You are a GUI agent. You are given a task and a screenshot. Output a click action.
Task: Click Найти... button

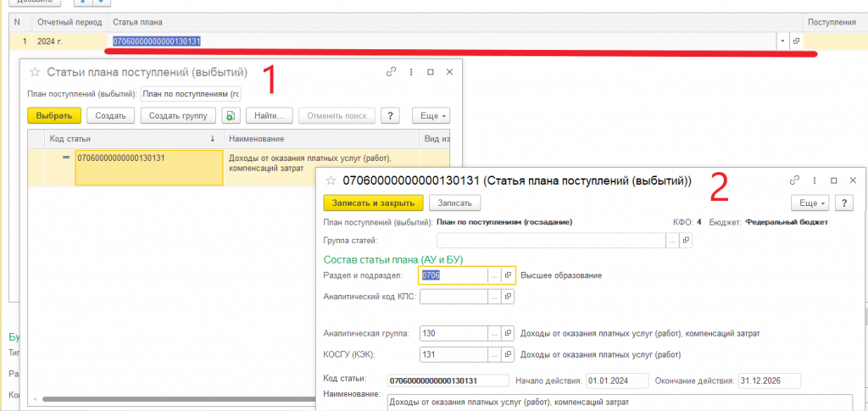click(269, 115)
